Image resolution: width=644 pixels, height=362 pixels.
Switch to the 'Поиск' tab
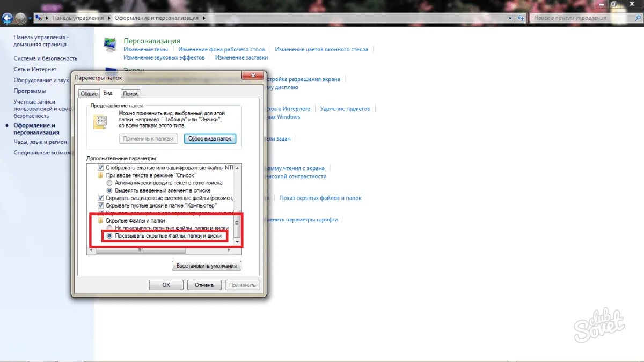click(x=130, y=94)
